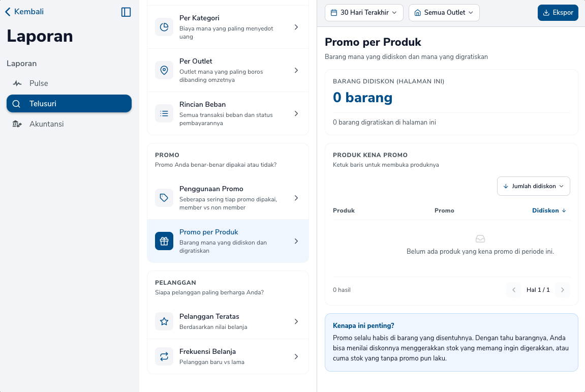The image size is (585, 392).
Task: Click the Produk column header
Action: pyautogui.click(x=344, y=210)
